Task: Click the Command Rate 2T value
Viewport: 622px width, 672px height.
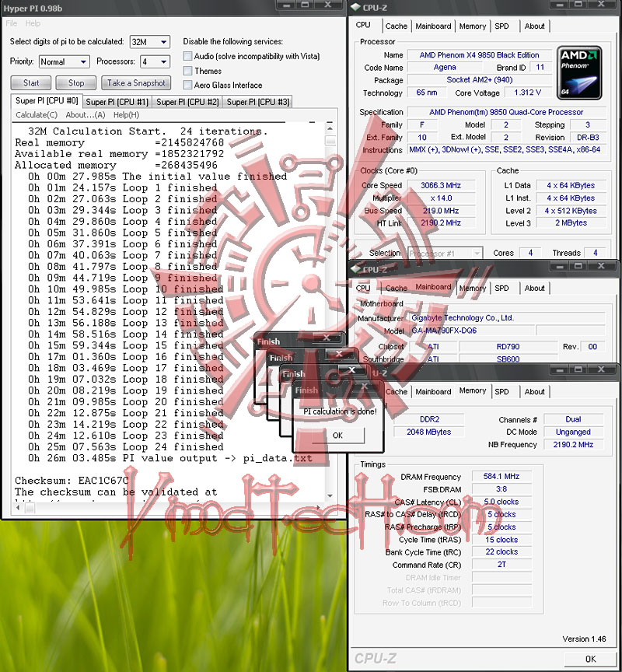Action: pyautogui.click(x=501, y=565)
